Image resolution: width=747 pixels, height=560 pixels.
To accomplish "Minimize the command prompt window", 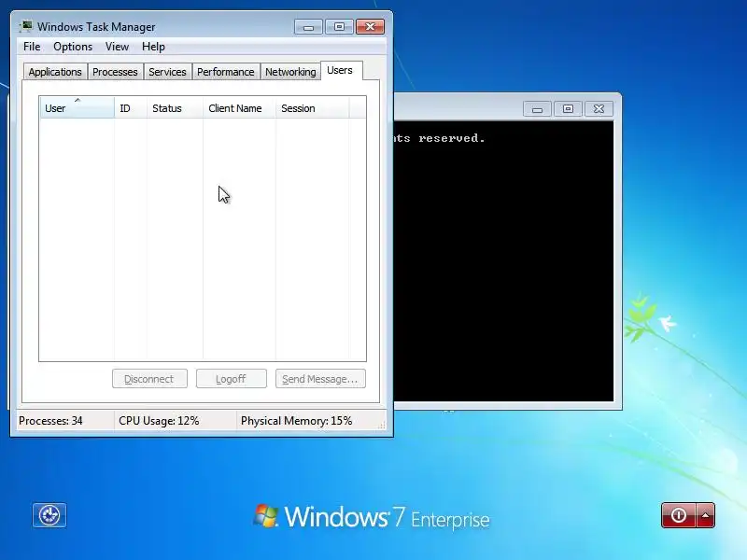I will 538,109.
